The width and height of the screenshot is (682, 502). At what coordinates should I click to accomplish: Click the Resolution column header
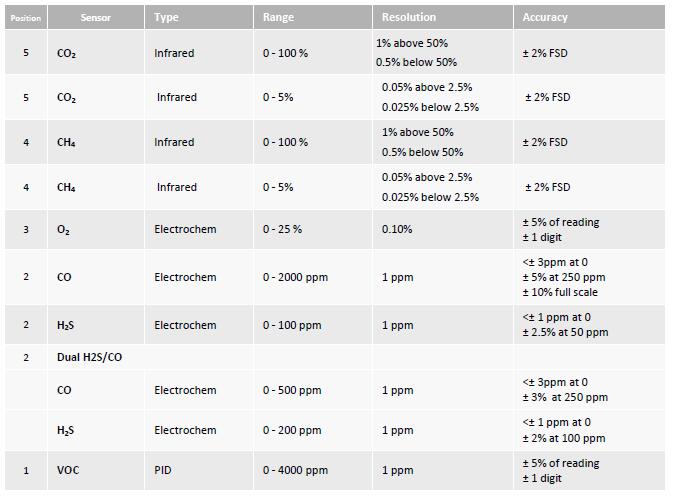(x=408, y=18)
